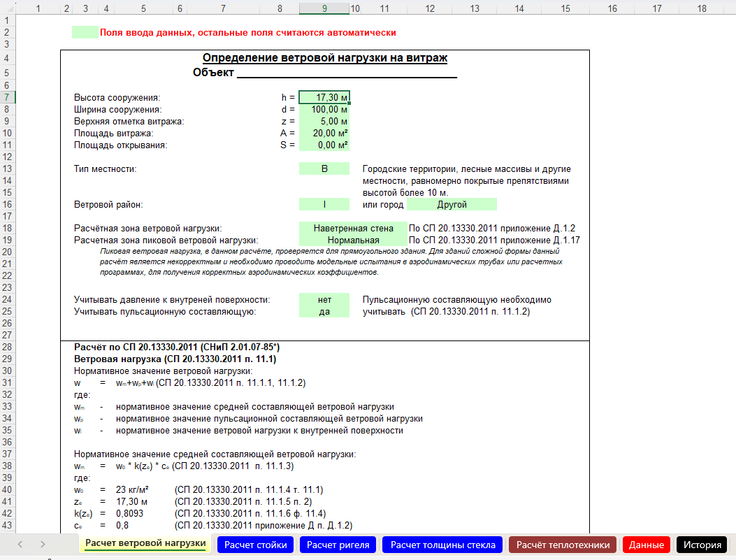
Task: Click the label Ширина сооружения:
Action: click(x=117, y=109)
